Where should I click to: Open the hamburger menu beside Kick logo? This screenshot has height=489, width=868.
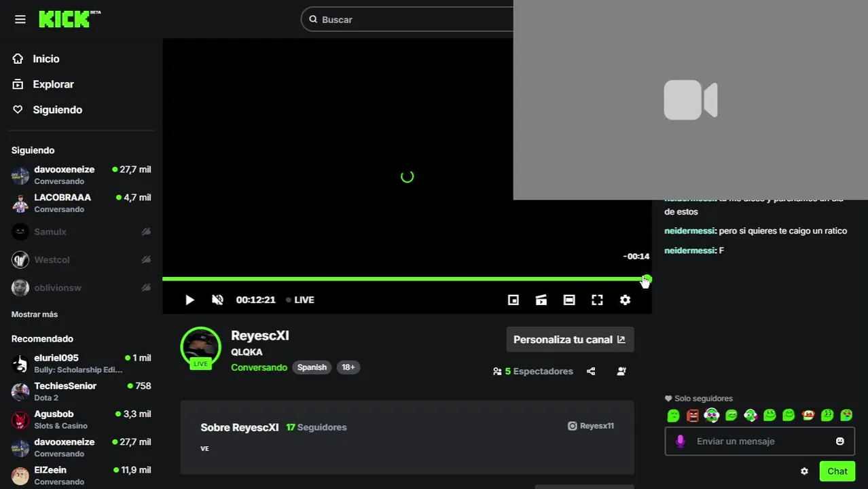20,20
